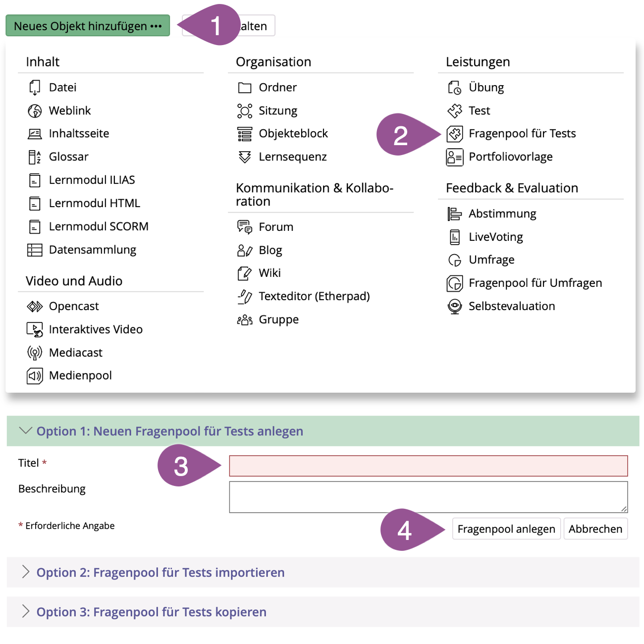The width and height of the screenshot is (644, 644).
Task: Open the Neues Objekt hinzufügen dropdown
Action: (88, 26)
